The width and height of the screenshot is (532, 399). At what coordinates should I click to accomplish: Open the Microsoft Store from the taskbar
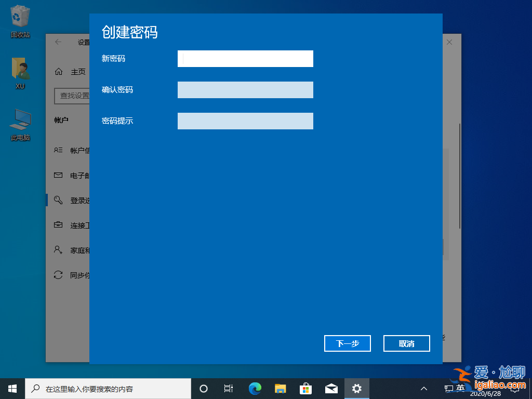click(x=305, y=388)
